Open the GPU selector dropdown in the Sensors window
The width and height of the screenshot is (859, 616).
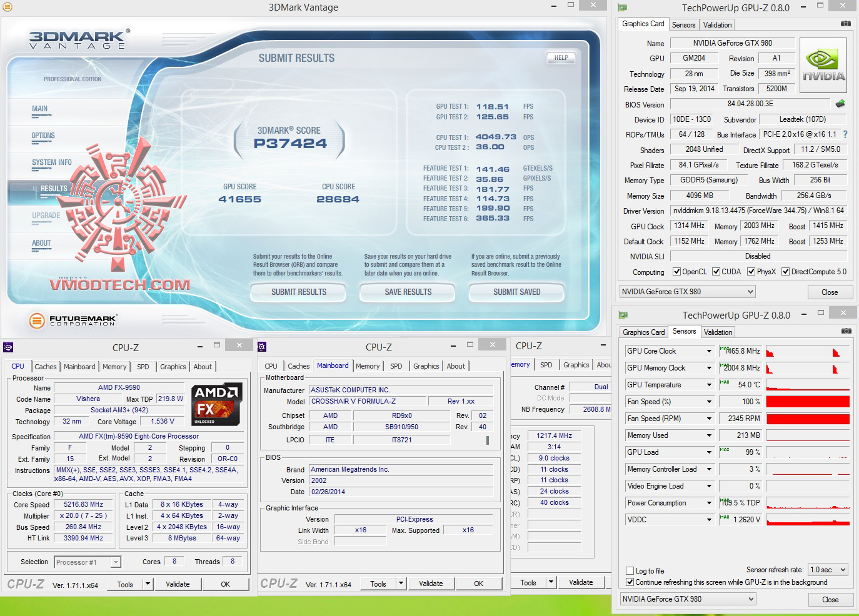coord(688,599)
